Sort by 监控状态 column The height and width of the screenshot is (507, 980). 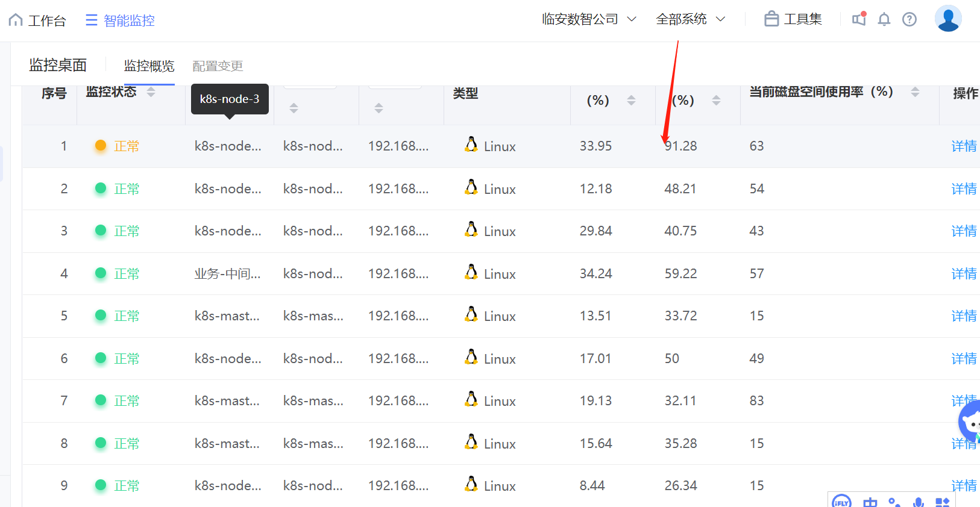pyautogui.click(x=151, y=92)
